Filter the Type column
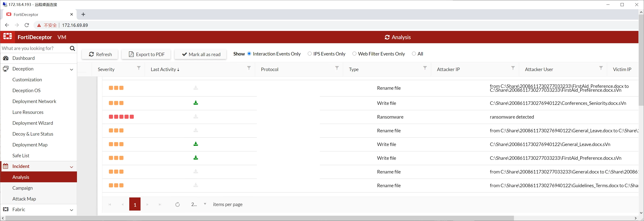Screen dimensions: 644x221 (x=425, y=68)
